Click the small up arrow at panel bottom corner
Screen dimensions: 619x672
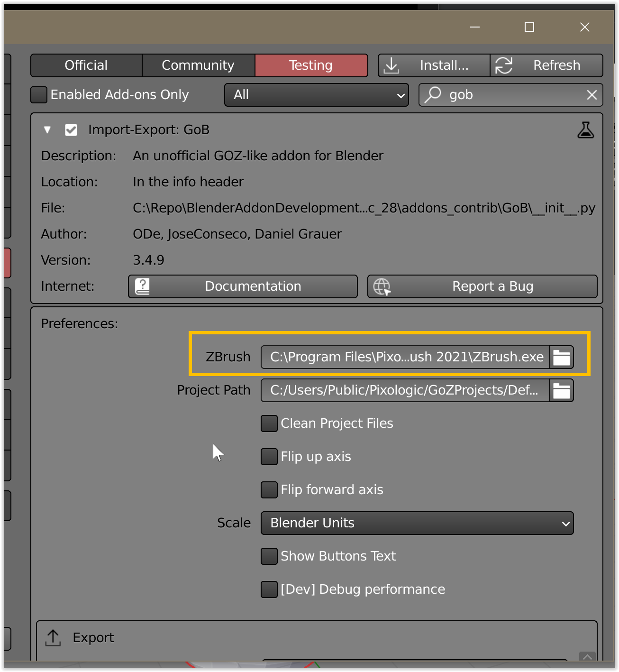(x=587, y=656)
